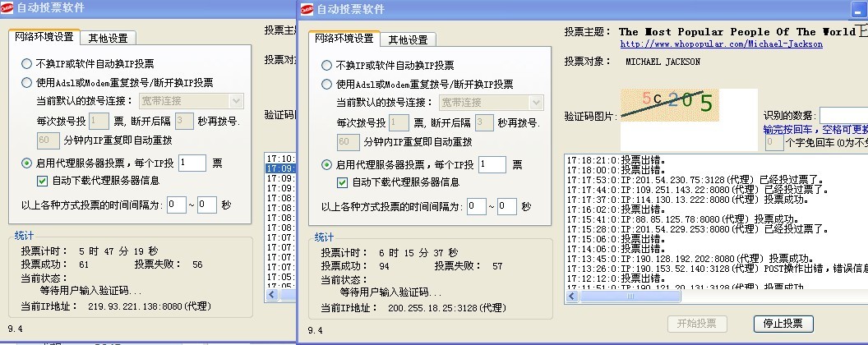Click the 每次拨号投 field in left window
Viewport: 868px width, 345px height.
(99, 121)
